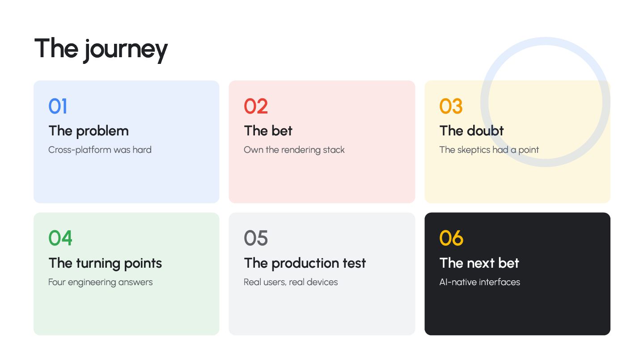644x362 pixels.
Task: Select 'Own the rendering stack' text
Action: pyautogui.click(x=294, y=150)
